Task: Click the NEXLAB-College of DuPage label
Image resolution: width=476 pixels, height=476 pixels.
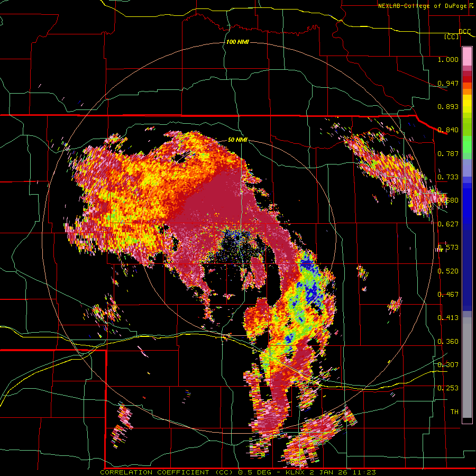Action: [425, 6]
